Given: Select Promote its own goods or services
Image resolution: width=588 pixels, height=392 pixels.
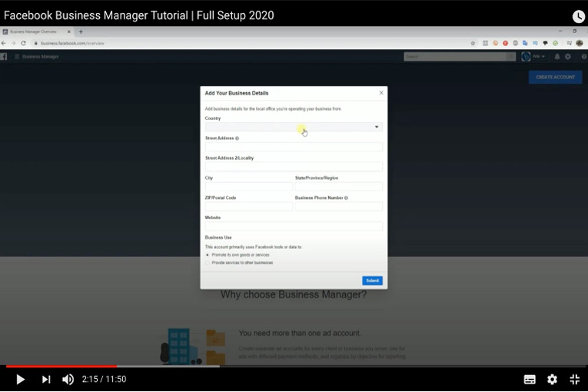Looking at the screenshot, I should coord(208,255).
